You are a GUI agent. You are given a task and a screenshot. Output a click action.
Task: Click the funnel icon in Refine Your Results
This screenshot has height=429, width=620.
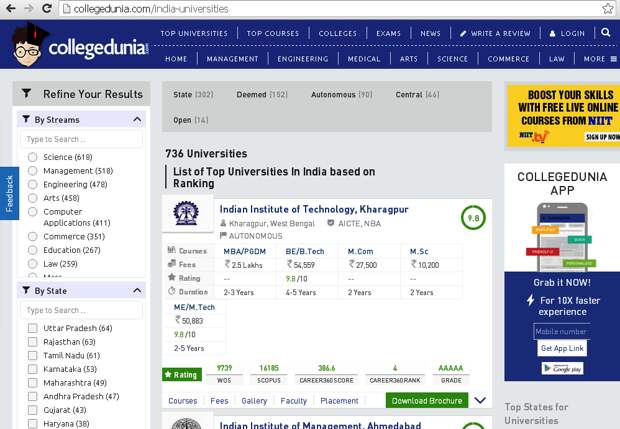pyautogui.click(x=26, y=93)
